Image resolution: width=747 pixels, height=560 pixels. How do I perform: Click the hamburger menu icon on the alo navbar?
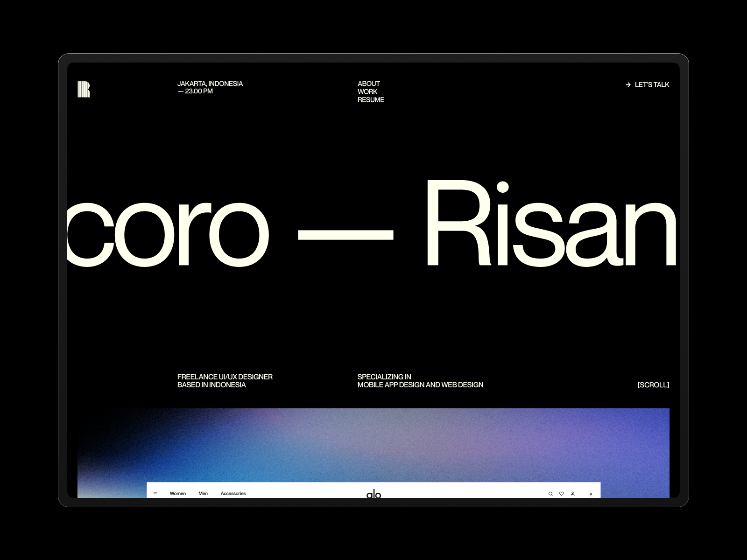coord(155,493)
